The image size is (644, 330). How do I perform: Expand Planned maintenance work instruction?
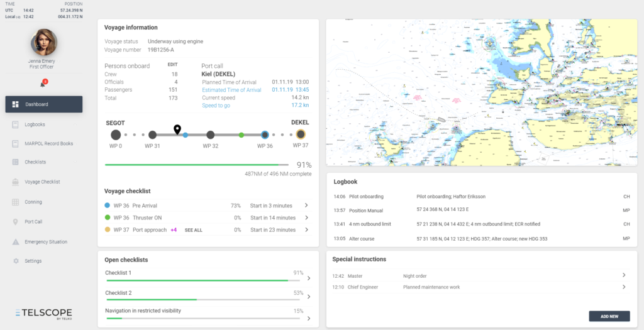point(623,287)
